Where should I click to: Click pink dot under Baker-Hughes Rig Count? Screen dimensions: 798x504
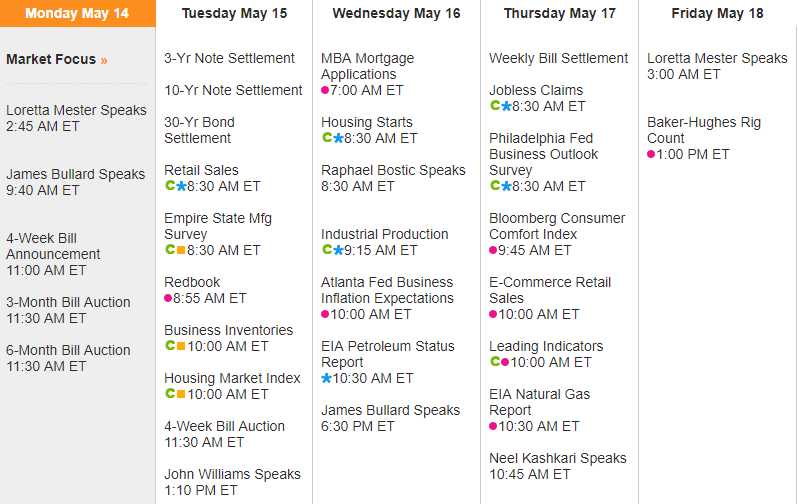(x=651, y=154)
